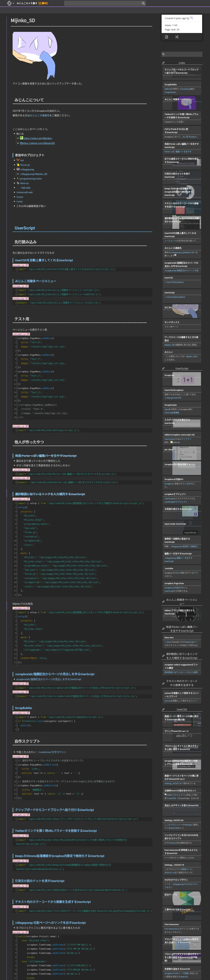Screen dimensions: 210x980
Task: Open the takker link in ScrapBubble card
Action: coord(167,89)
